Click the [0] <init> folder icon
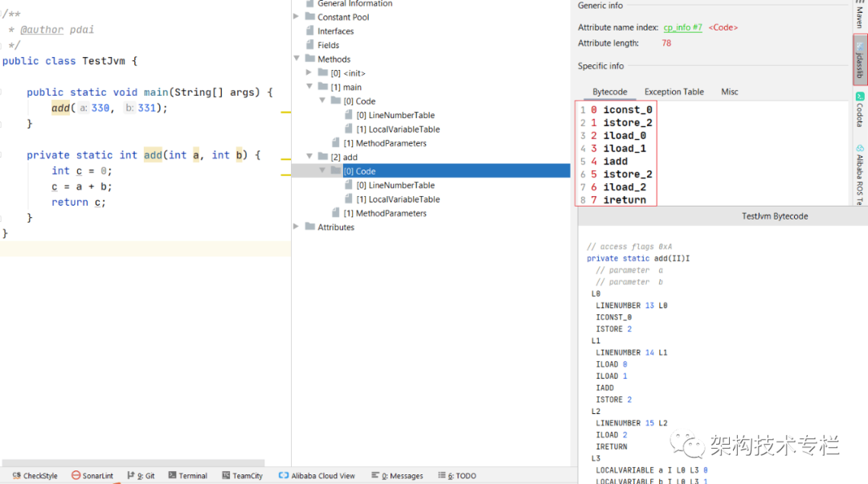 (323, 72)
